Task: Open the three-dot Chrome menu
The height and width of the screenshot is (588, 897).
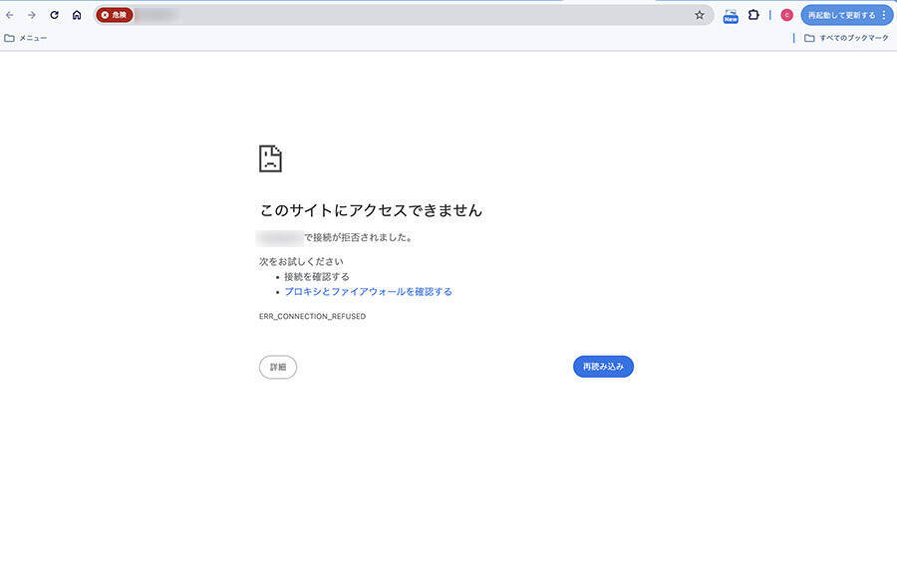Action: tap(884, 15)
